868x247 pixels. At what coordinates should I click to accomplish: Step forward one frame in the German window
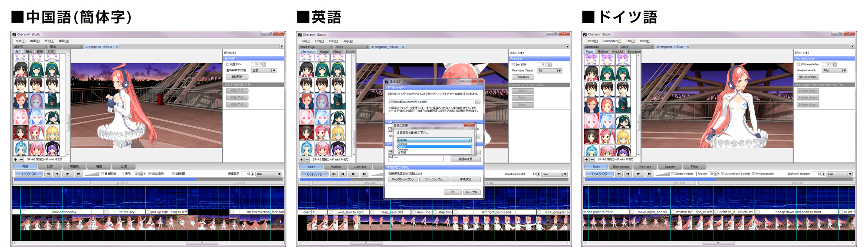coord(649,174)
